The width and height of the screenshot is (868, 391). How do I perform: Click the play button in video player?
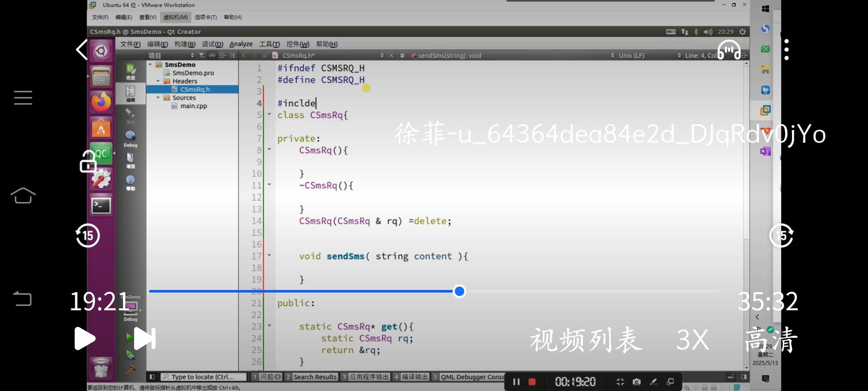point(85,339)
